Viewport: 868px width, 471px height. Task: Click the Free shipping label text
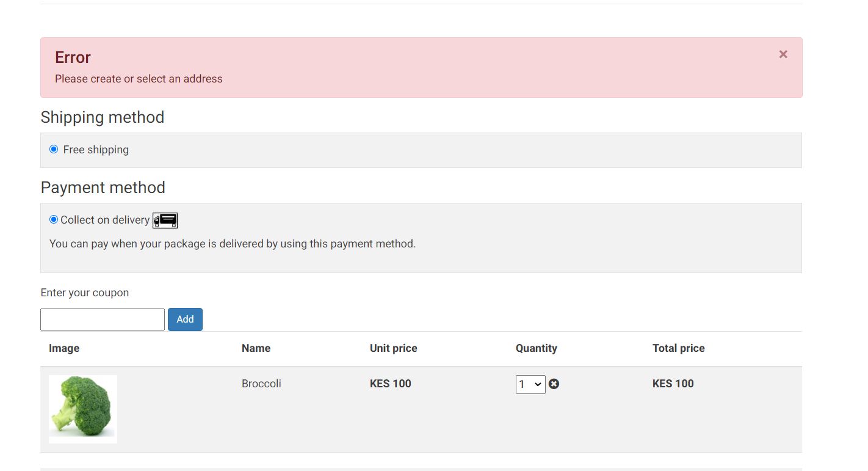pos(96,150)
